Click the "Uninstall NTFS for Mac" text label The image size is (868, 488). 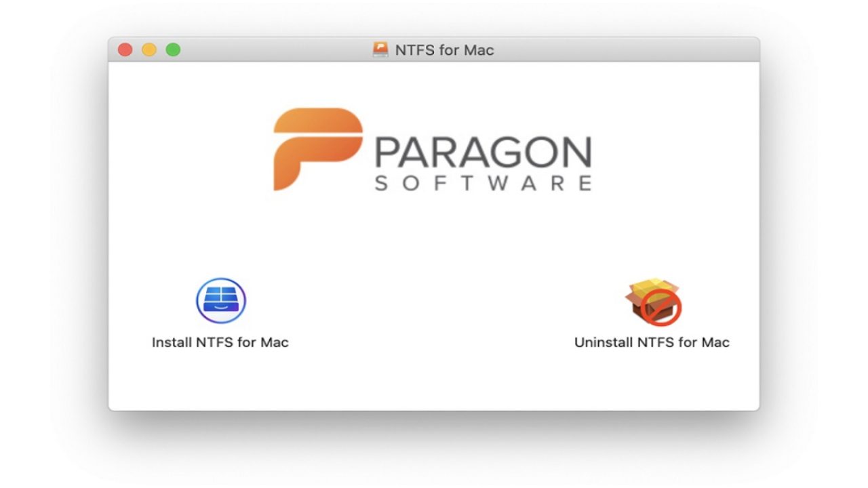[x=652, y=342]
